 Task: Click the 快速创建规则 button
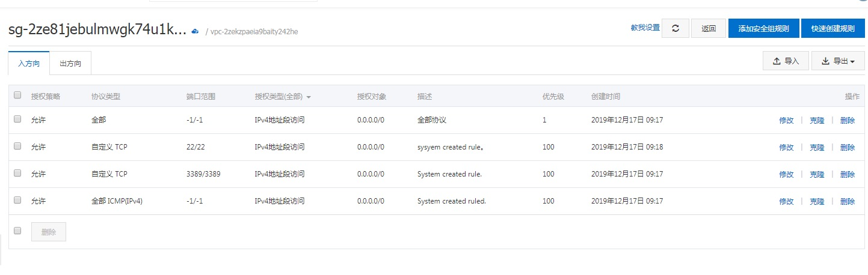[x=833, y=28]
